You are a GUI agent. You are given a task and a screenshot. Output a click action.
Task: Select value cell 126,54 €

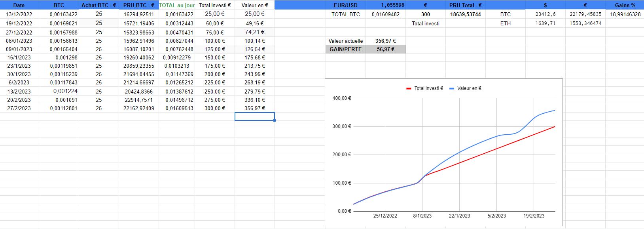pyautogui.click(x=255, y=49)
